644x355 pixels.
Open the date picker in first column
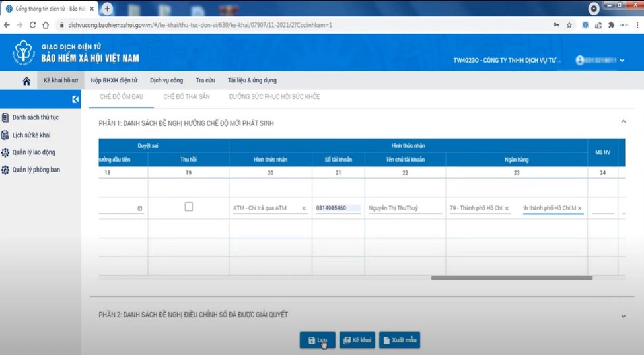click(139, 209)
